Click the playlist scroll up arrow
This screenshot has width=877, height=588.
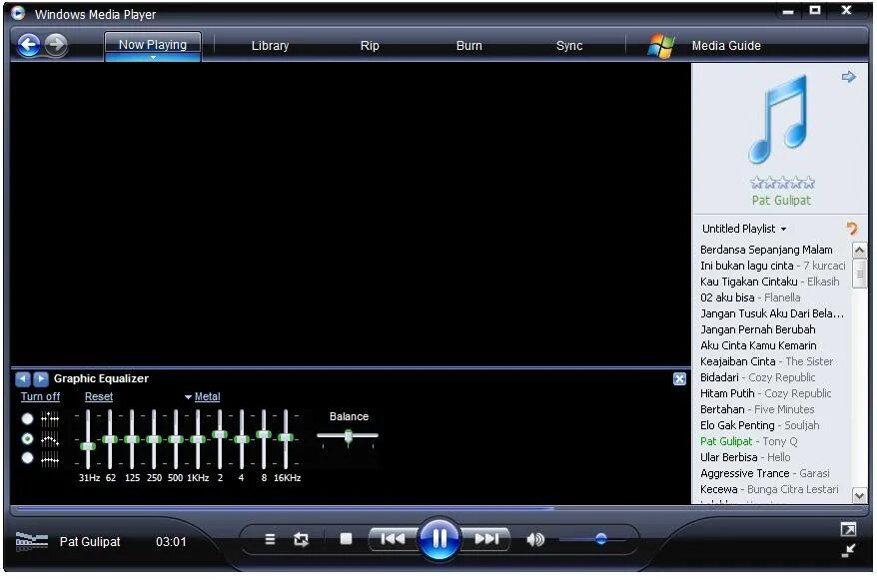[x=860, y=250]
